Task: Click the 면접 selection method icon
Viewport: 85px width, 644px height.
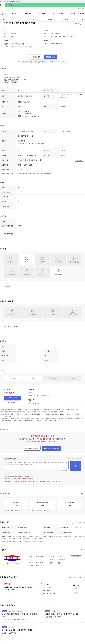Action: pos(33,379)
